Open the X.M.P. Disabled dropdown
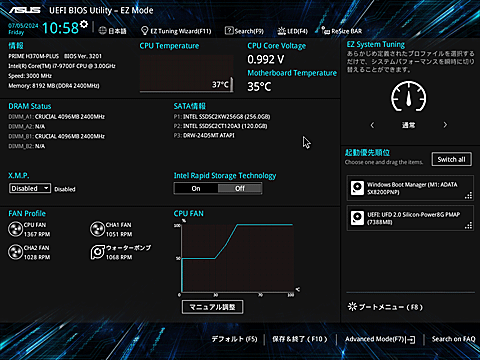The height and width of the screenshot is (360, 480). 30,188
